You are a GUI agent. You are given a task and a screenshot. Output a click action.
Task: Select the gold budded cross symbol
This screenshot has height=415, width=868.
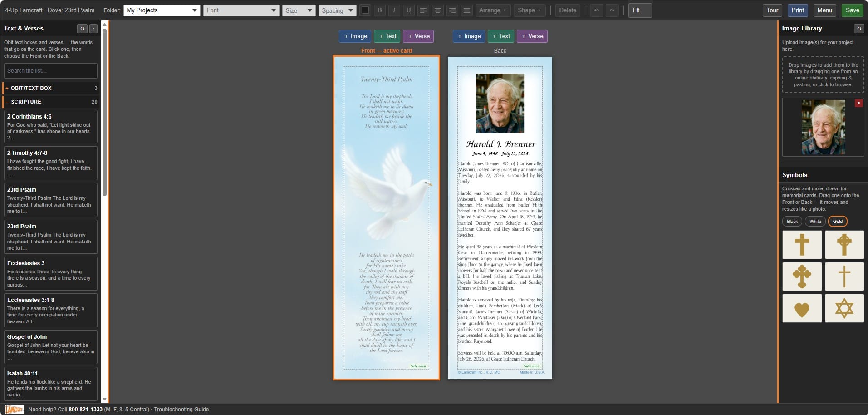pyautogui.click(x=802, y=277)
